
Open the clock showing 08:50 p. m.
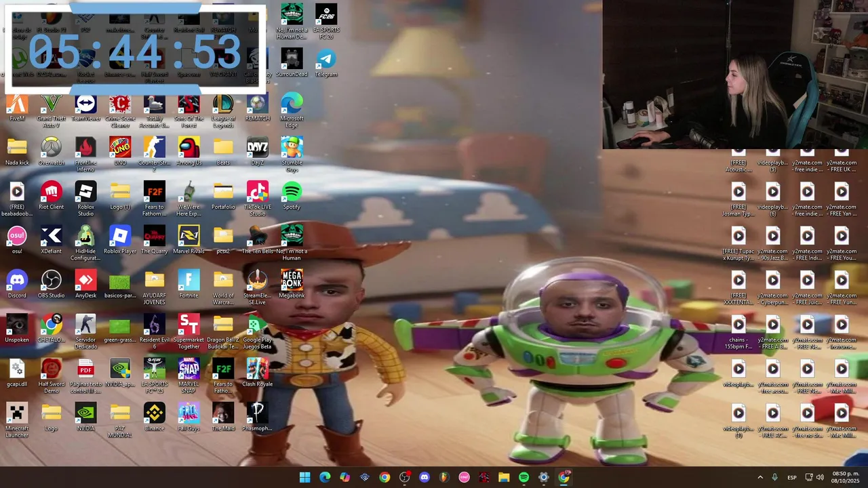[x=846, y=477]
